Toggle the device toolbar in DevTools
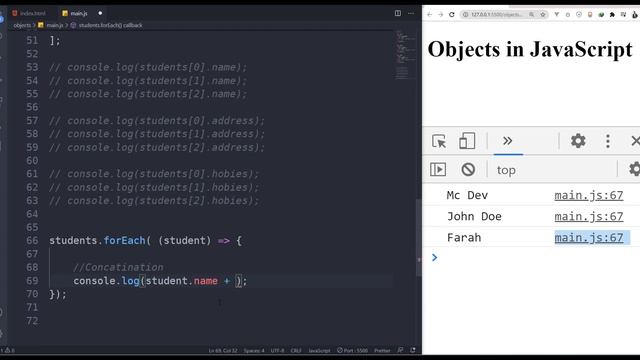This screenshot has height=360, width=640. click(467, 141)
